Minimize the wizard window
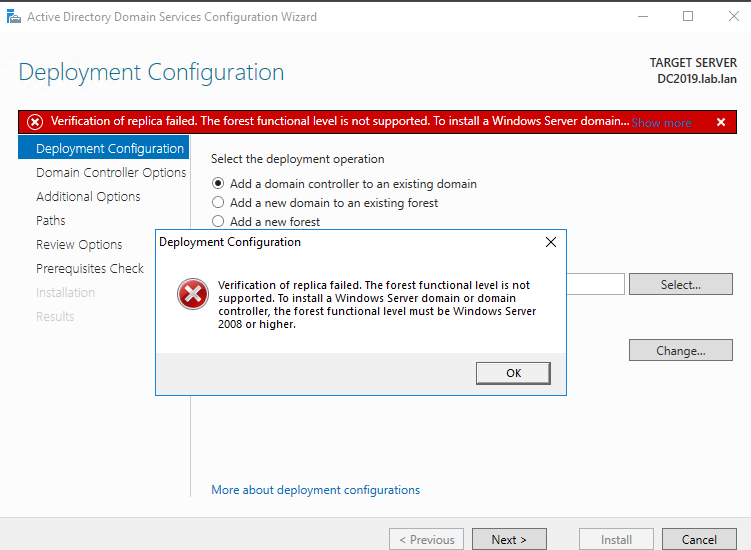This screenshot has width=751, height=550. 643,17
